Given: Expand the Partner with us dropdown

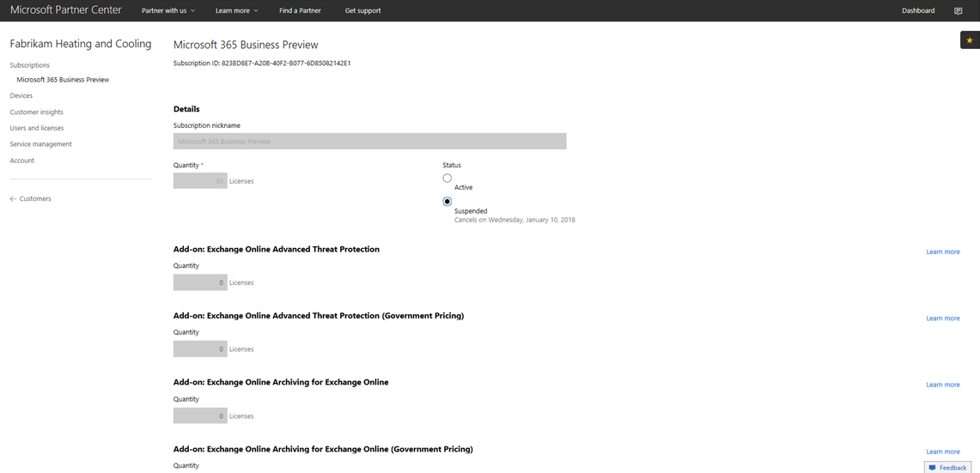Looking at the screenshot, I should point(168,11).
